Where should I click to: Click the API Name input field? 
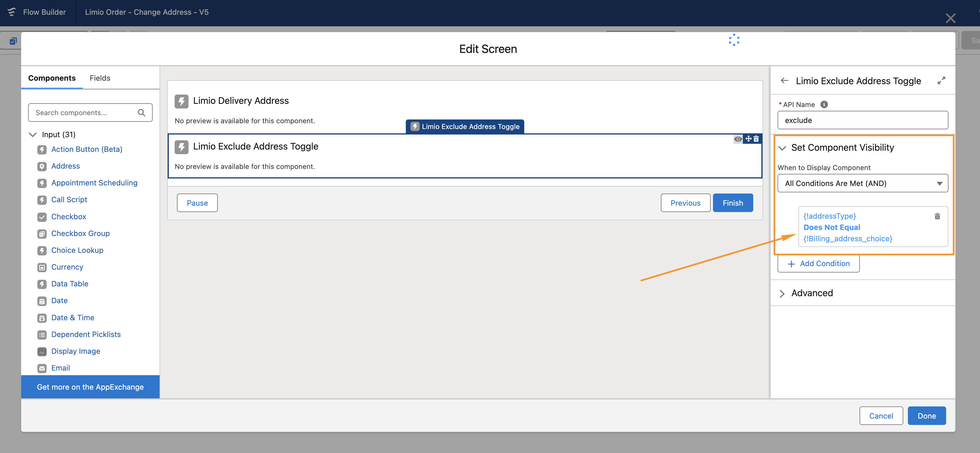click(x=862, y=120)
